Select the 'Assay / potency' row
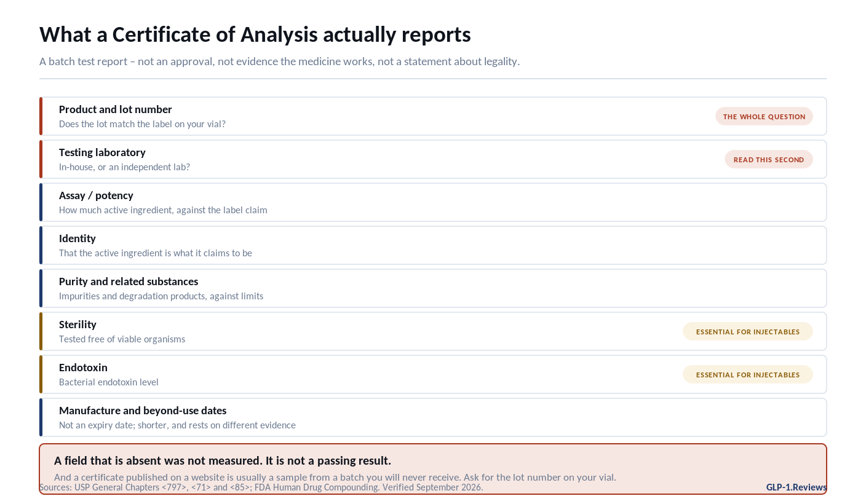The image size is (866, 504). pos(433,202)
